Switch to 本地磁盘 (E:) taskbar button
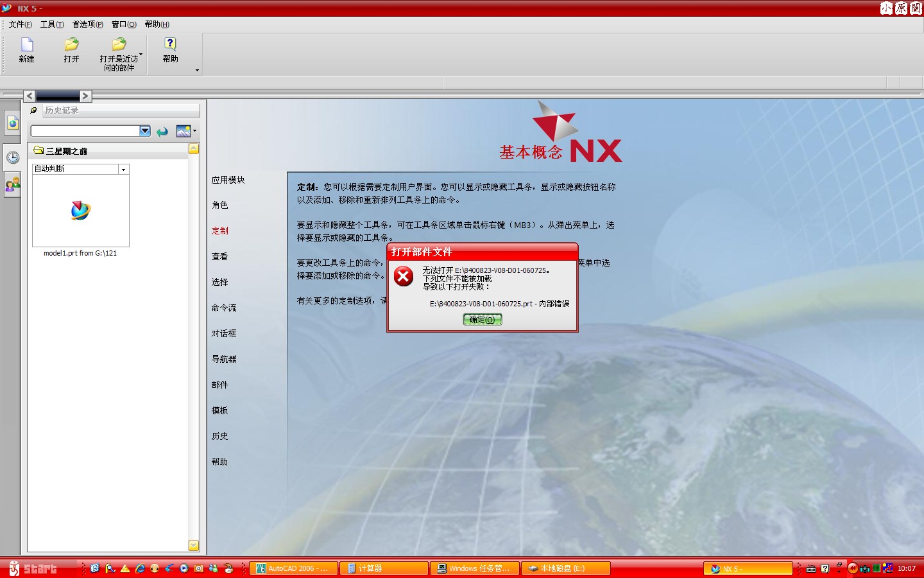This screenshot has width=924, height=578. 565,568
